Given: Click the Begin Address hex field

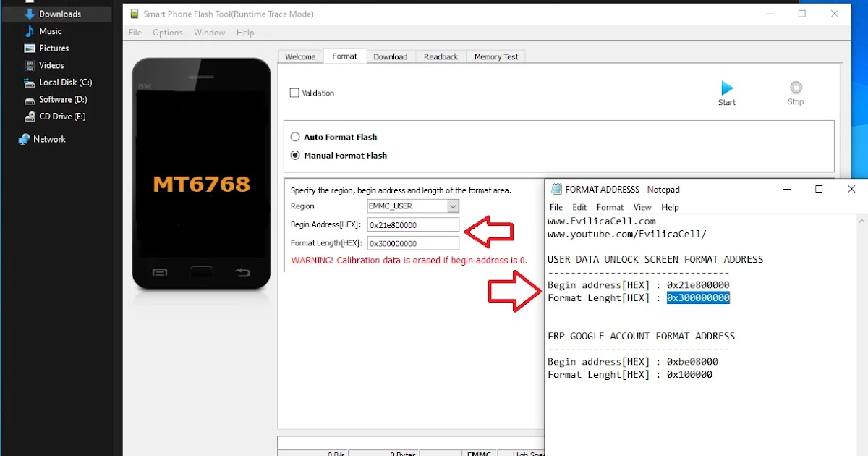Looking at the screenshot, I should point(413,225).
